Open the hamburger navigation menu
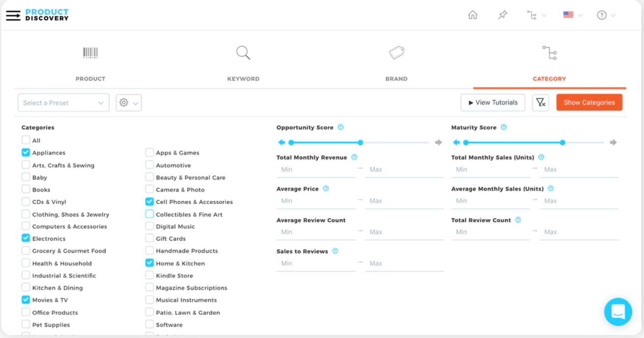The image size is (644, 338). click(x=13, y=15)
